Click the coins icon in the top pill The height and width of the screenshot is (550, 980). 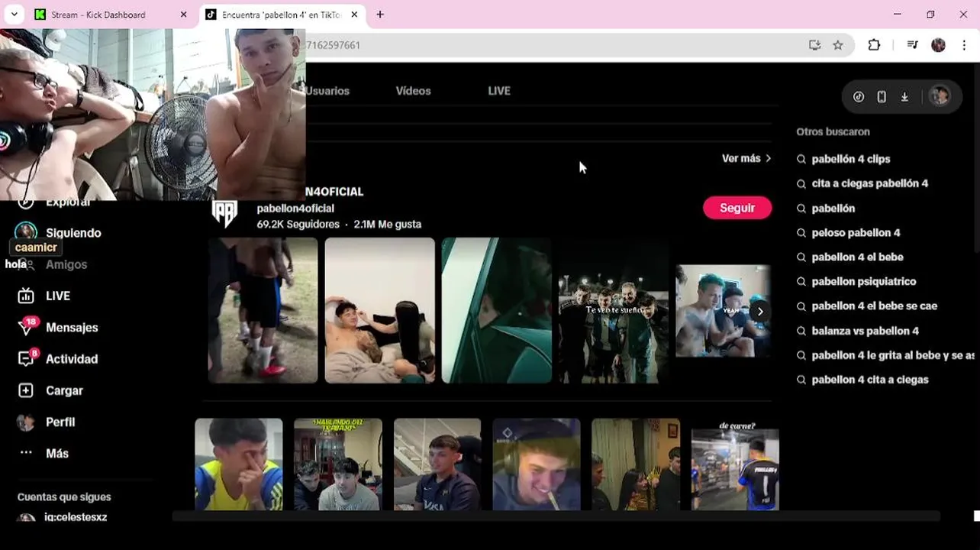(859, 97)
